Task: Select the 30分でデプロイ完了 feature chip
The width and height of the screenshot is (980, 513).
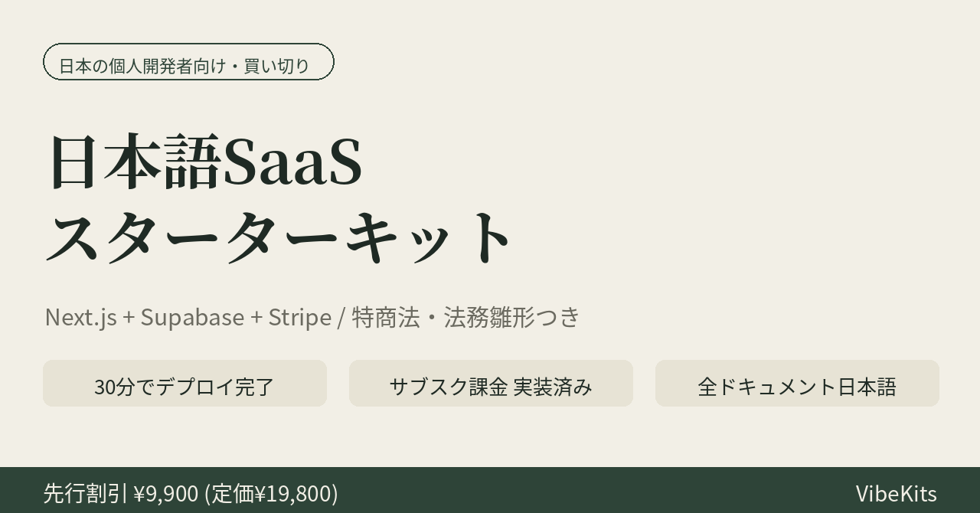Action: pyautogui.click(x=185, y=384)
